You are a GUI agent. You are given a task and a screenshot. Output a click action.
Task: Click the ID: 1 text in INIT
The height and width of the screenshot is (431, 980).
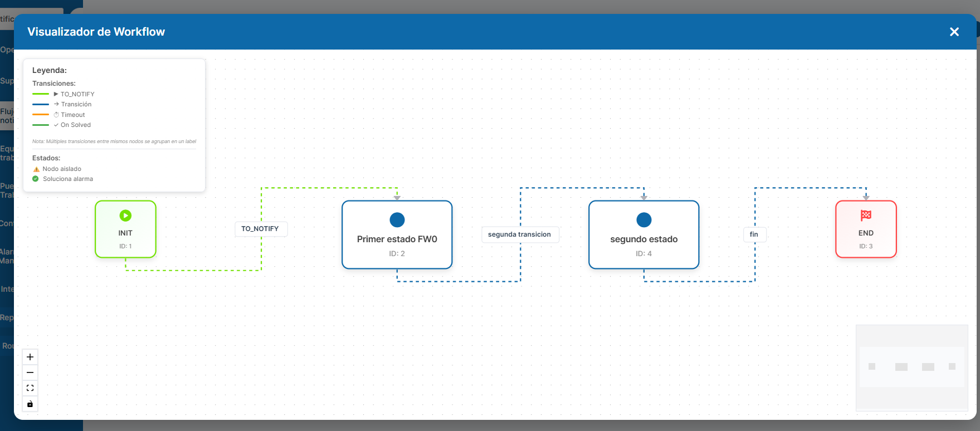click(x=125, y=246)
